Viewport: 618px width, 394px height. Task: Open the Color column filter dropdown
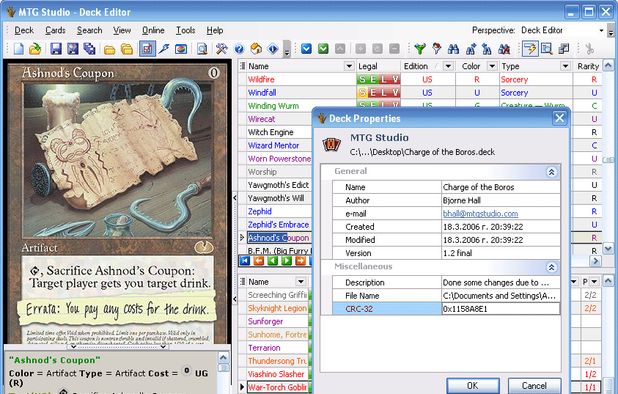[492, 66]
